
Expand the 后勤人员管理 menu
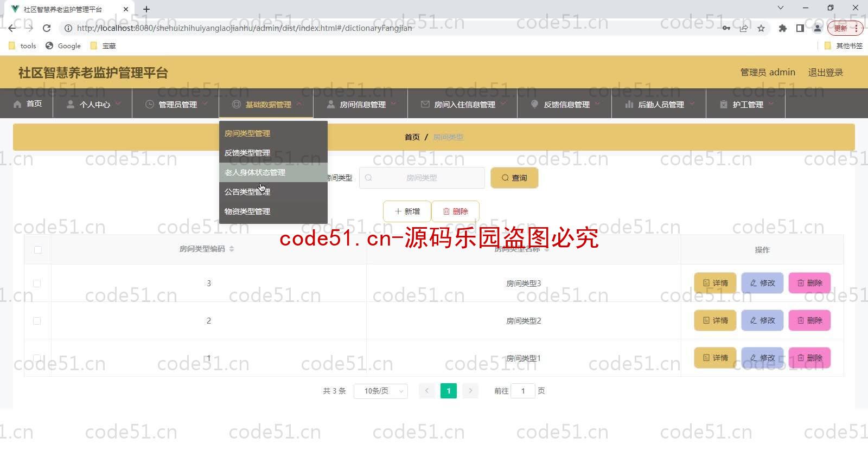[x=659, y=104]
